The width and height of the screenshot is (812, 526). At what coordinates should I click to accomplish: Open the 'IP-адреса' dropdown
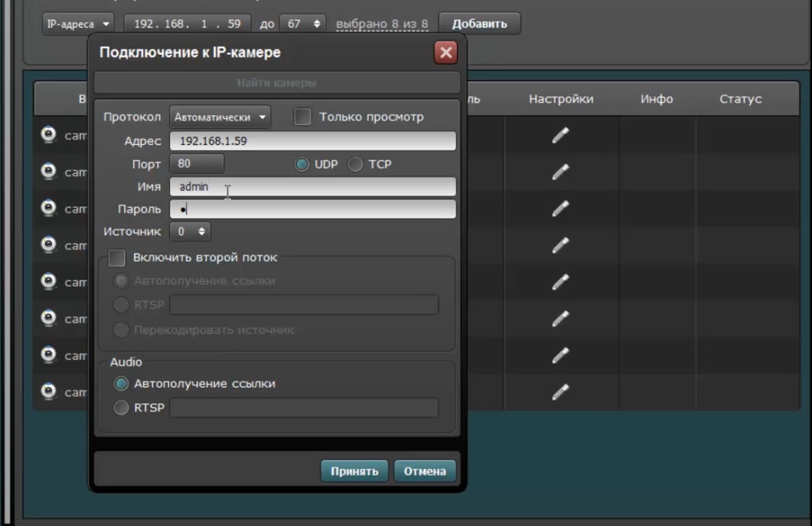[78, 24]
